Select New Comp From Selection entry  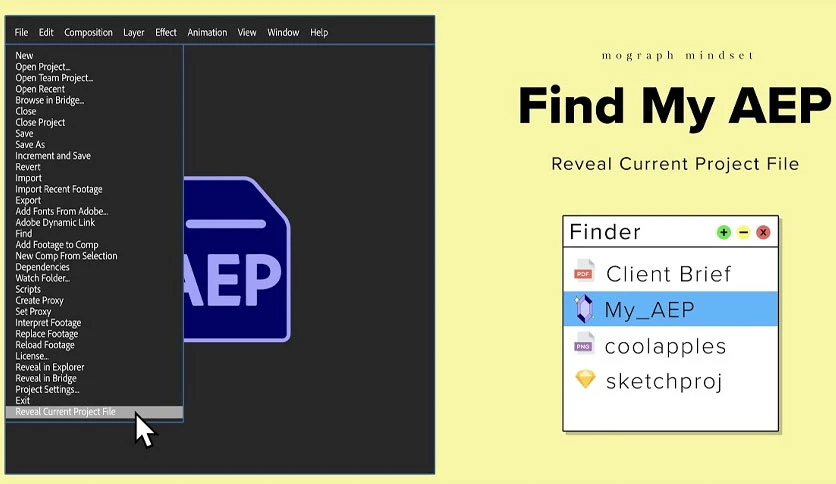pyautogui.click(x=66, y=256)
